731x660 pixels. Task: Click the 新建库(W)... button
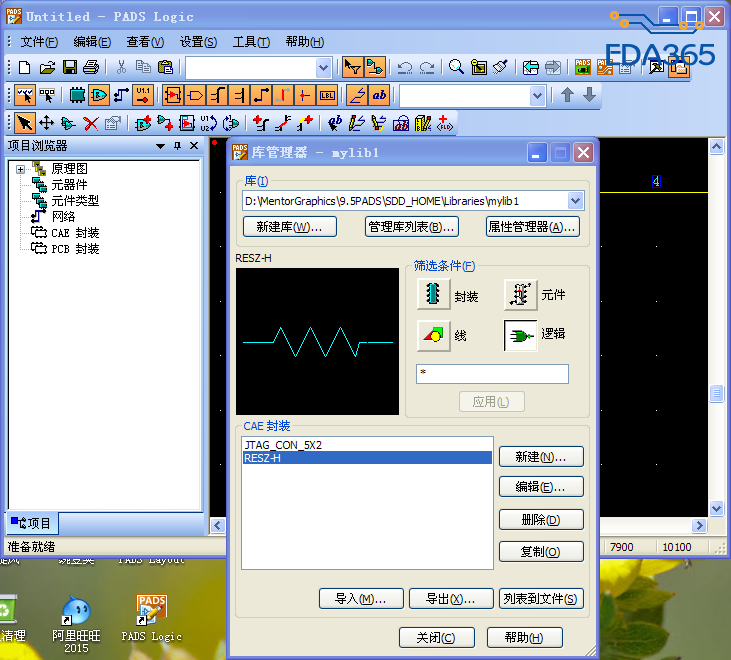tap(290, 227)
